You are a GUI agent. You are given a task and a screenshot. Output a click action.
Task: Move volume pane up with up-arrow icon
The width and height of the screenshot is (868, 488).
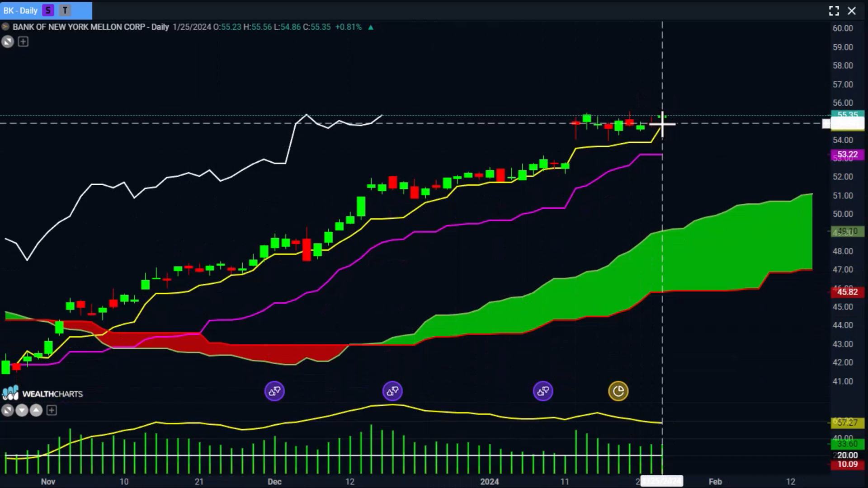tap(36, 410)
